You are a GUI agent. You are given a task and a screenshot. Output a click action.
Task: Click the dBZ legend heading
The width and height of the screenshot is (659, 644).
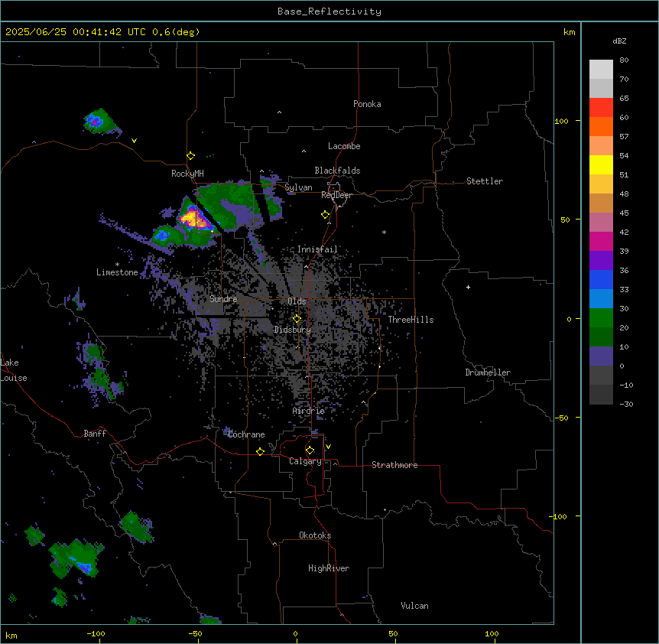click(x=619, y=41)
